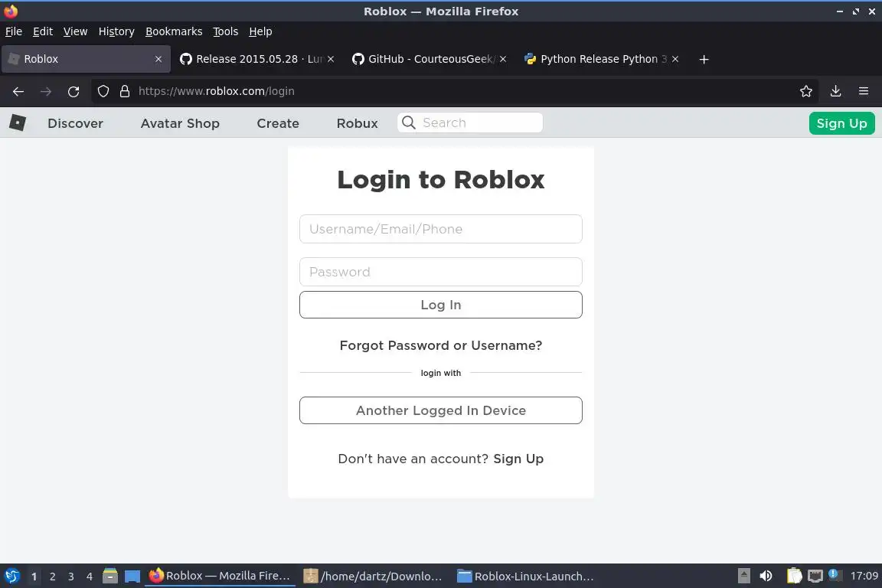Close the Python Release tab
Image resolution: width=882 pixels, height=588 pixels.
675,59
